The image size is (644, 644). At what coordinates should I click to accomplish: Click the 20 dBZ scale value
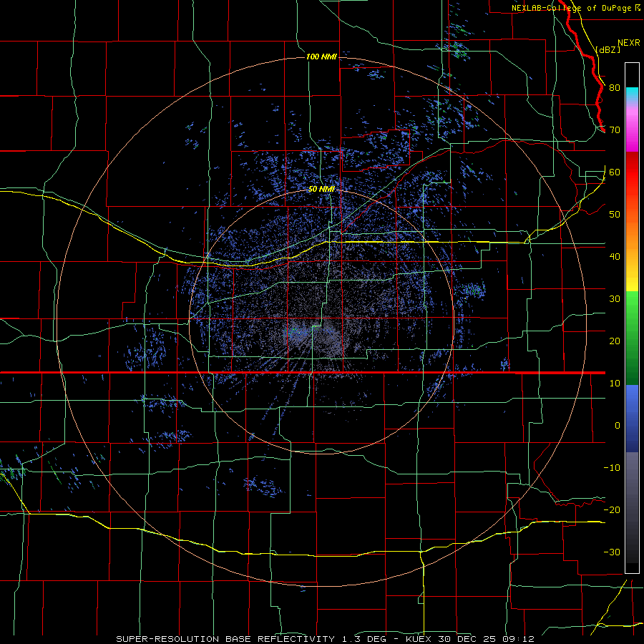[615, 341]
